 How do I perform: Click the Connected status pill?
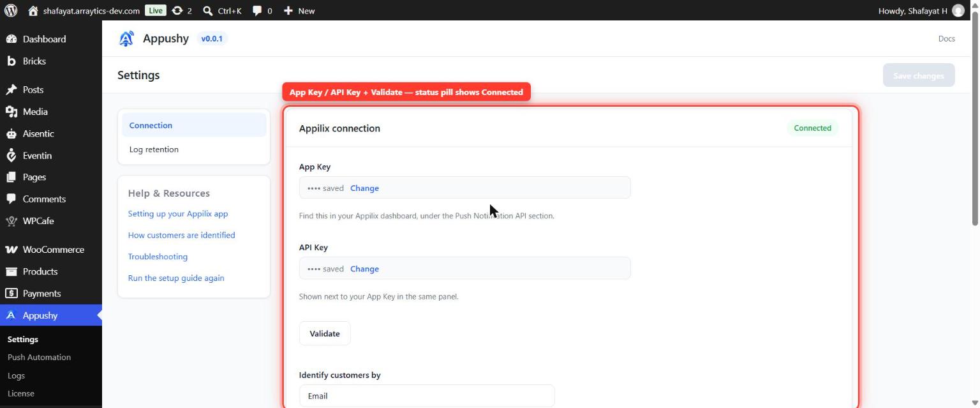click(x=812, y=128)
